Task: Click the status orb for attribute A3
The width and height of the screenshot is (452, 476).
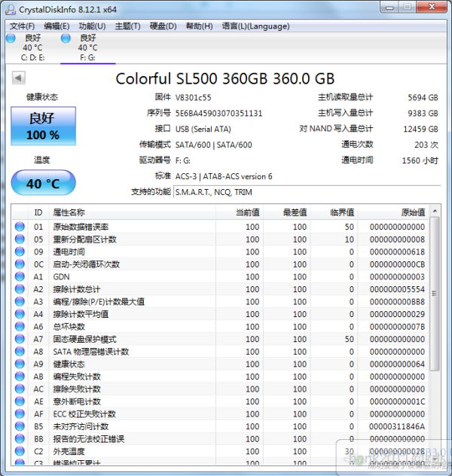Action: point(20,301)
